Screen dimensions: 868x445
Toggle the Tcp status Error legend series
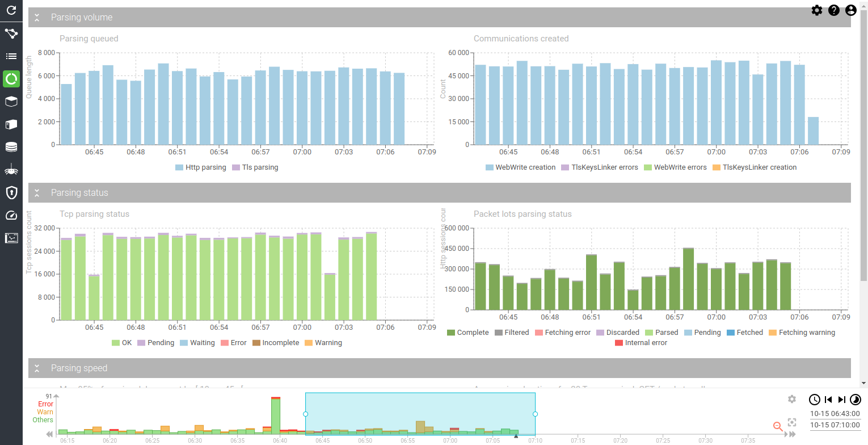point(234,343)
